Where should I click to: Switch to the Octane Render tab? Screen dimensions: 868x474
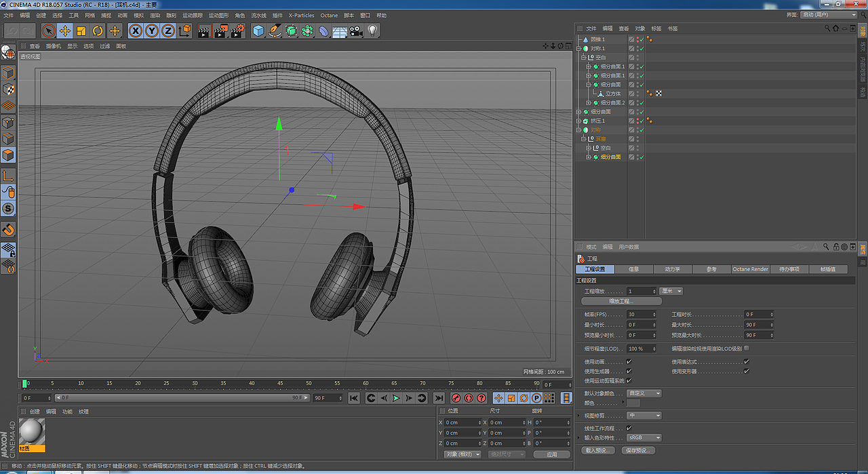[750, 269]
